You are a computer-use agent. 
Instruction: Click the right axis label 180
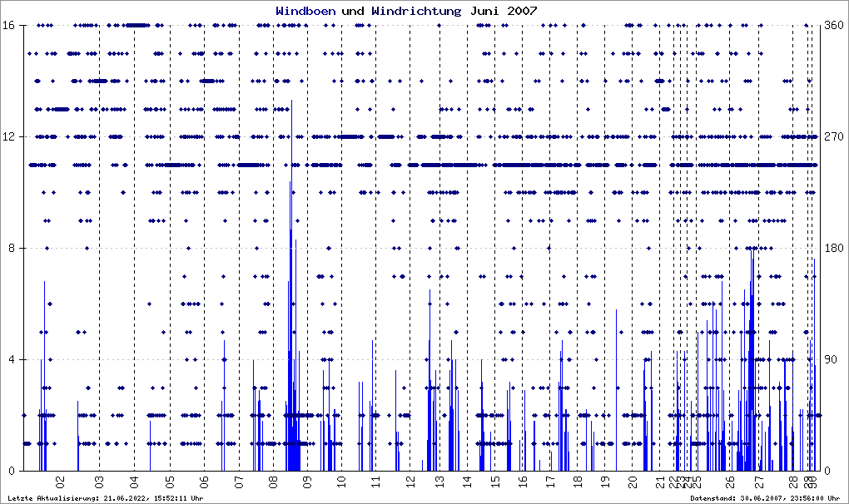tap(834, 248)
